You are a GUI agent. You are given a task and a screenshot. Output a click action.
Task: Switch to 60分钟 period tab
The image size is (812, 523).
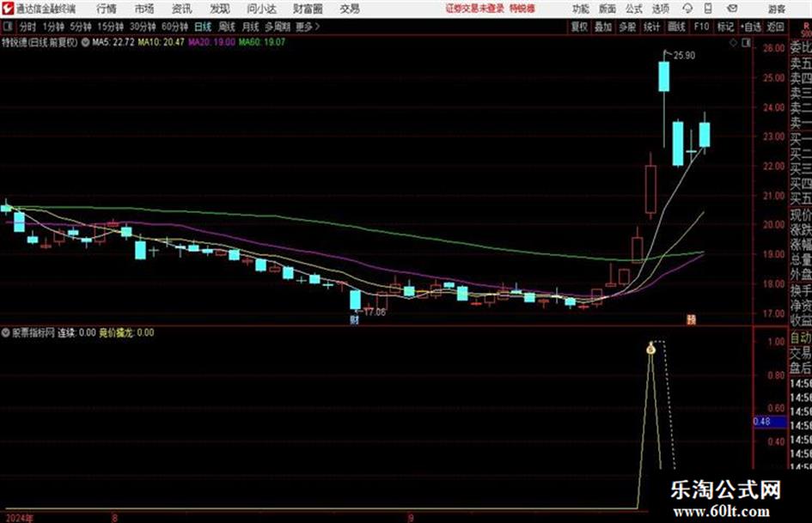[175, 27]
